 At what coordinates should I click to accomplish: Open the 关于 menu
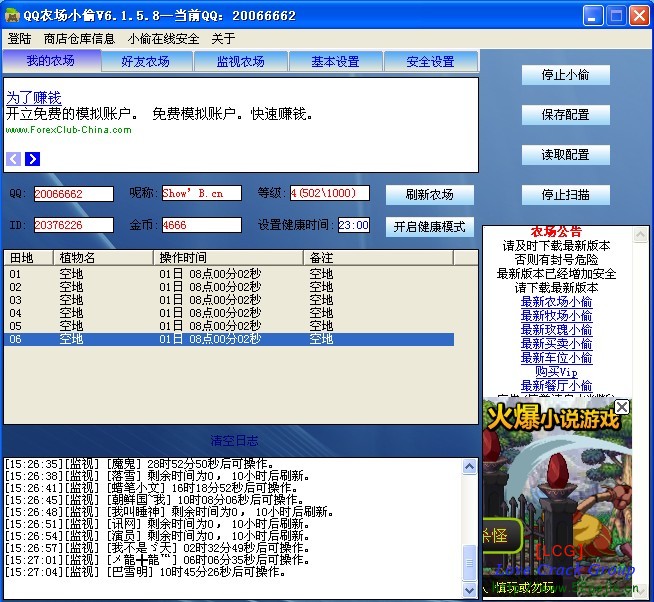pyautogui.click(x=223, y=39)
